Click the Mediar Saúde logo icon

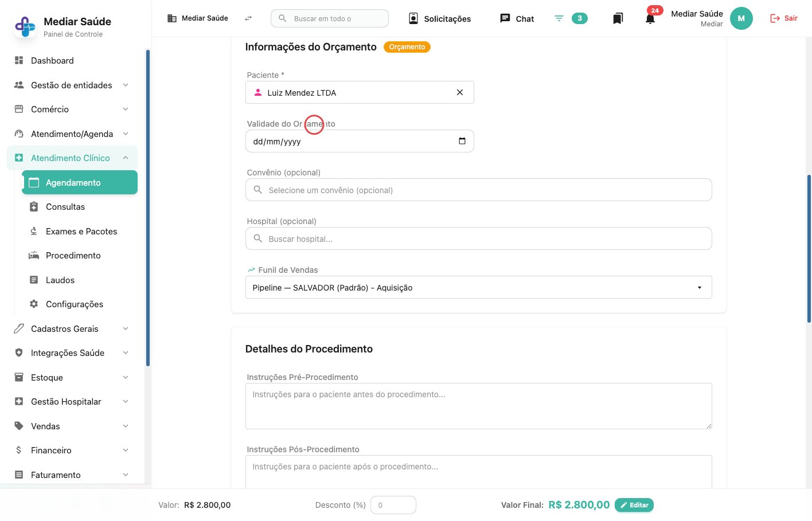coord(25,26)
